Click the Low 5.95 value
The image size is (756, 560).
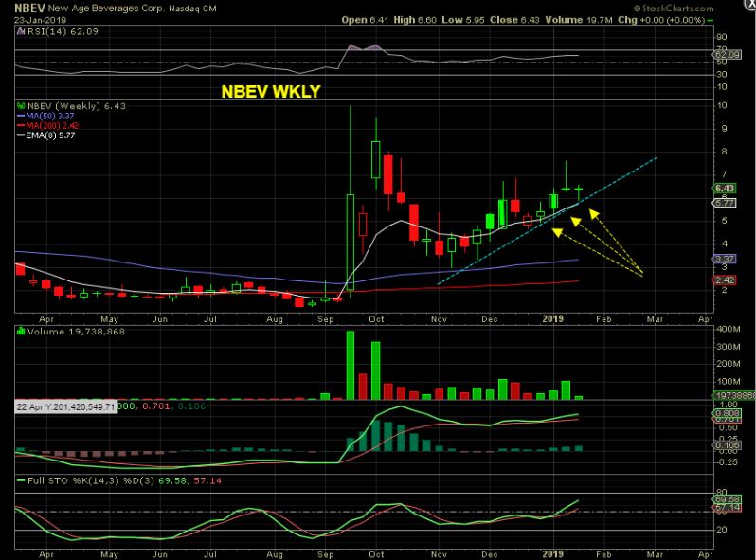463,20
